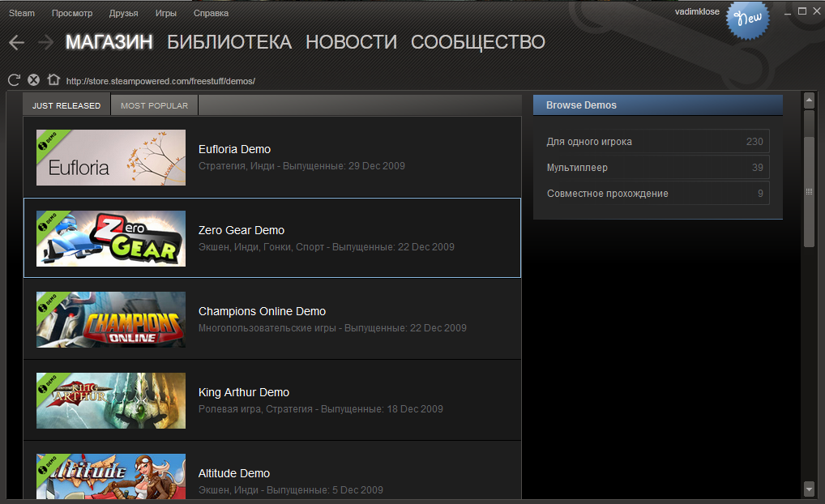Open the King Arthur banner thumbnail
This screenshot has height=504, width=825.
tap(111, 400)
